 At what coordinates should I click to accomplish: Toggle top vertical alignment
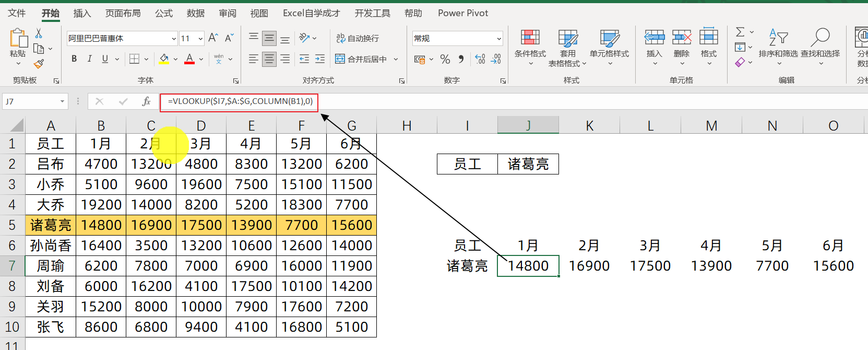coord(254,38)
